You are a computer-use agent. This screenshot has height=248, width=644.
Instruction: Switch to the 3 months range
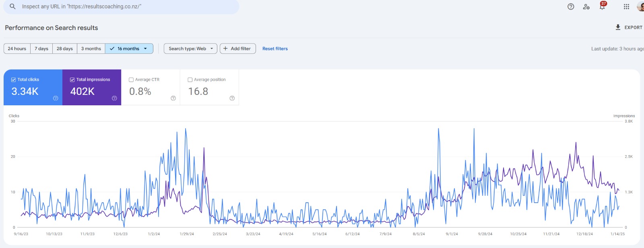pyautogui.click(x=91, y=49)
